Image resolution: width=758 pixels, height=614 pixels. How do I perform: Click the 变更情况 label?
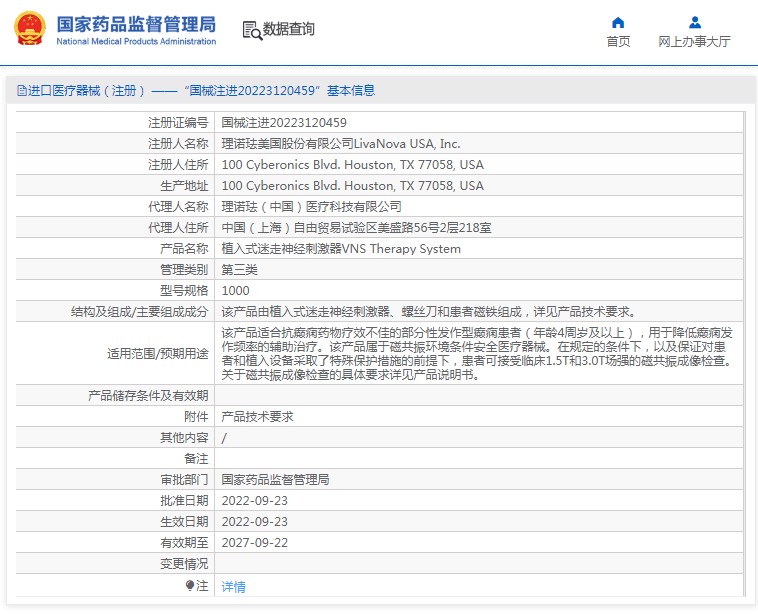tap(184, 564)
